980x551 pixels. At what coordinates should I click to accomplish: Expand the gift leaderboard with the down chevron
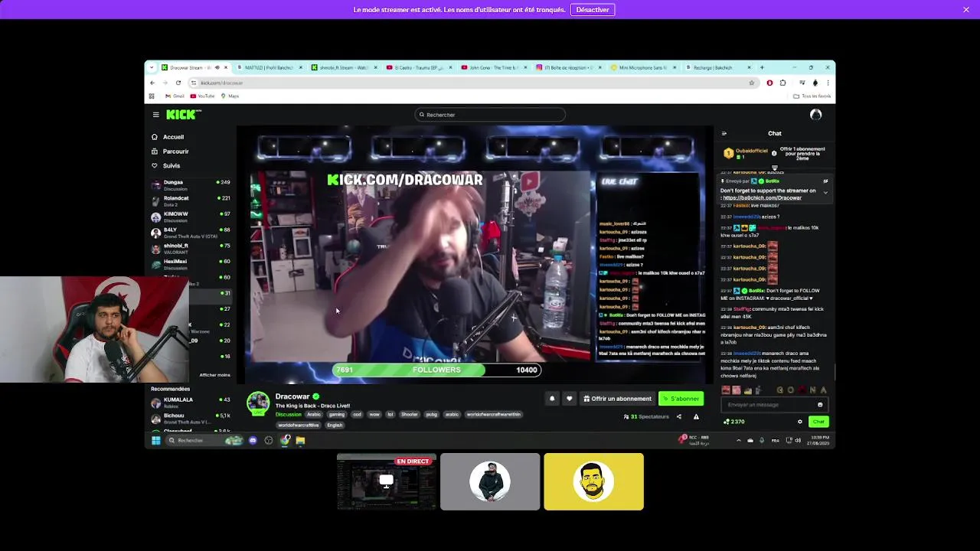click(x=774, y=168)
